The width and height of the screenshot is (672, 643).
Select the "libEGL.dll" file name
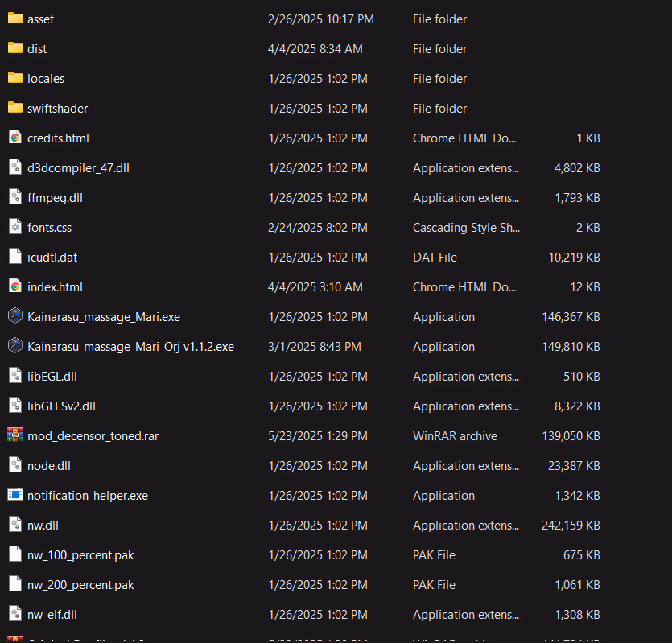[x=52, y=377]
